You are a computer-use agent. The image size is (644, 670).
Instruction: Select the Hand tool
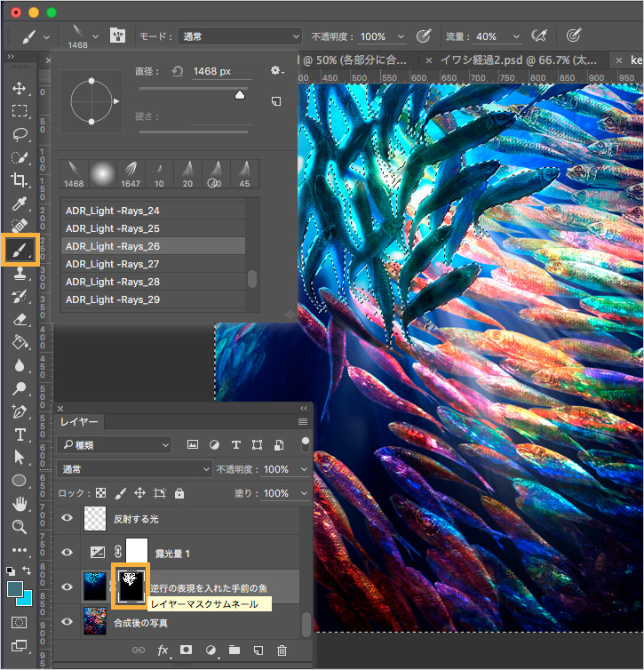(19, 504)
